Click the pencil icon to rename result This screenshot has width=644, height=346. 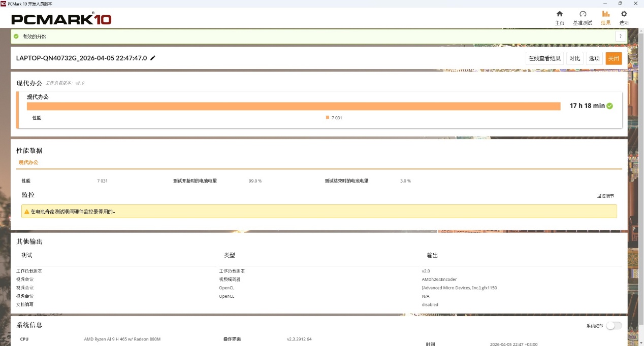pyautogui.click(x=153, y=58)
